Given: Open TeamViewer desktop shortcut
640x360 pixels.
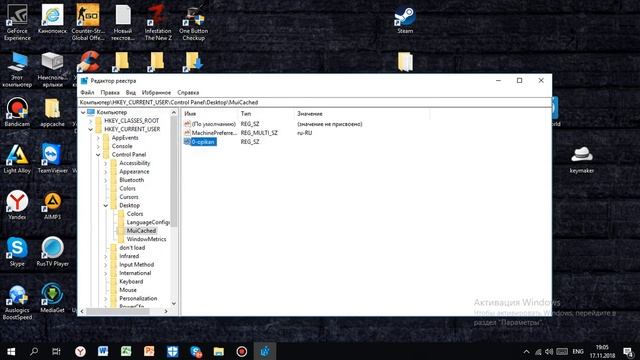Looking at the screenshot, I should pos(52,159).
